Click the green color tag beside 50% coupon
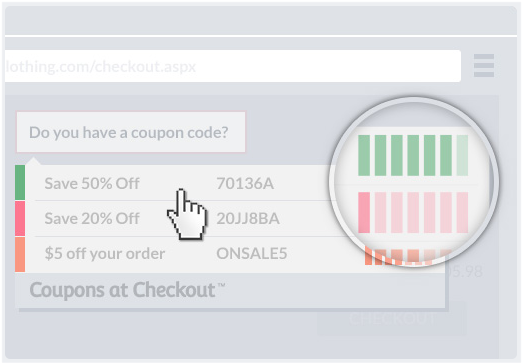 click(x=20, y=183)
